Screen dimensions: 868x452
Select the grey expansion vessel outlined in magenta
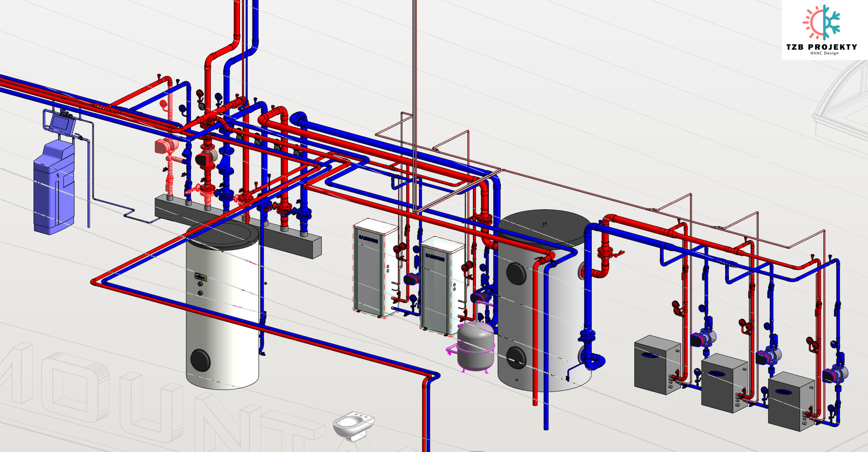point(476,346)
